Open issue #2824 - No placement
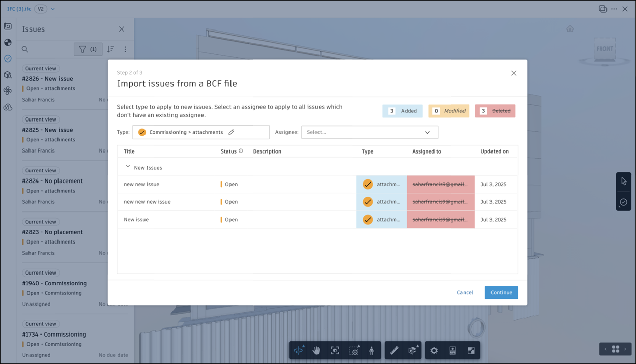Viewport: 636px width, 364px height. pos(52,181)
